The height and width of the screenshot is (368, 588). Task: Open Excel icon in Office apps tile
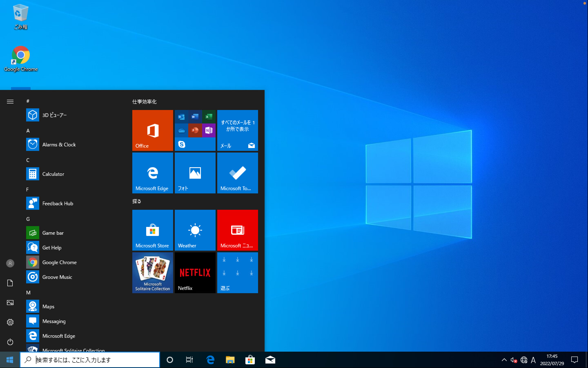click(209, 117)
